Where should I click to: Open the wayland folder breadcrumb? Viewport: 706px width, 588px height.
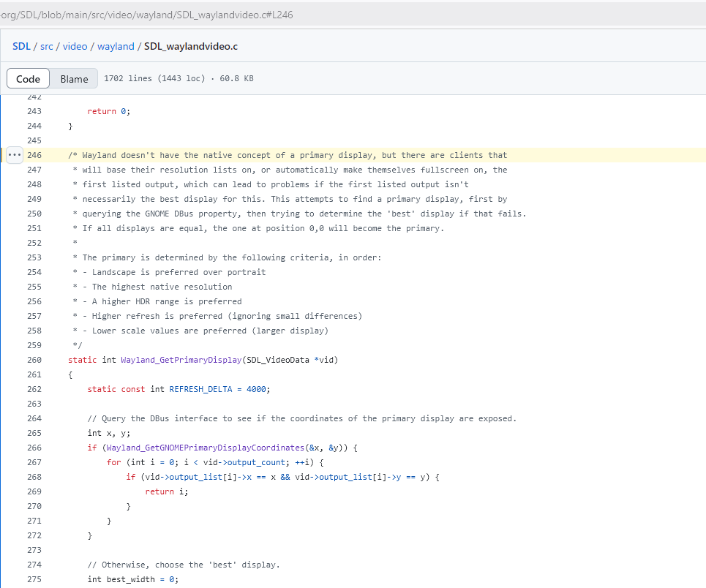click(116, 46)
